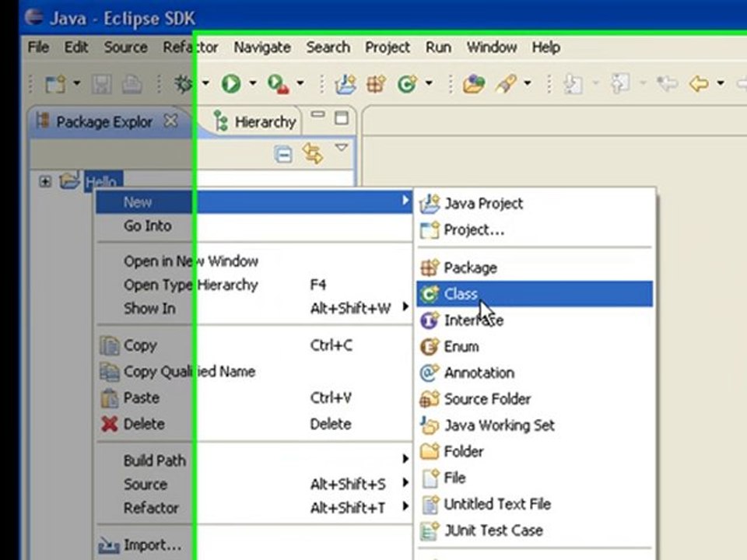Screen dimensions: 747x560
Task: Open the Navigate menu
Action: click(x=262, y=47)
